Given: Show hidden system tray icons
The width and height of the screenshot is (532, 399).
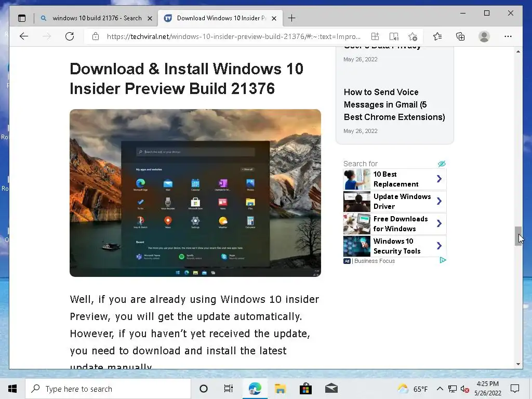Looking at the screenshot, I should pyautogui.click(x=440, y=389).
